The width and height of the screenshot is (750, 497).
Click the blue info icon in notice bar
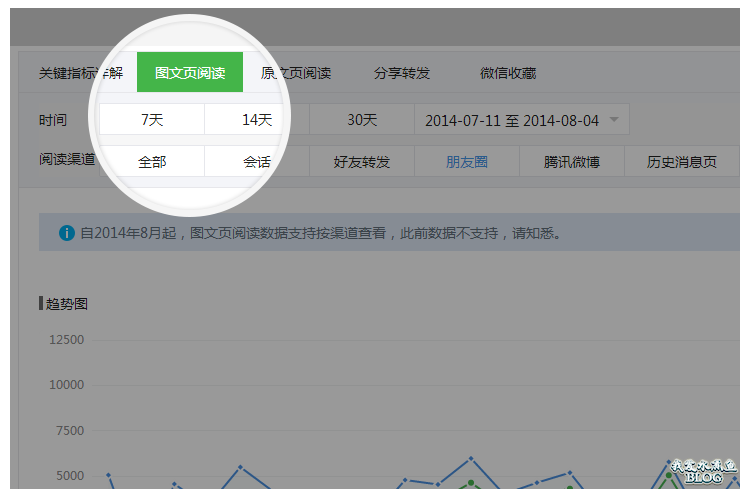click(67, 233)
